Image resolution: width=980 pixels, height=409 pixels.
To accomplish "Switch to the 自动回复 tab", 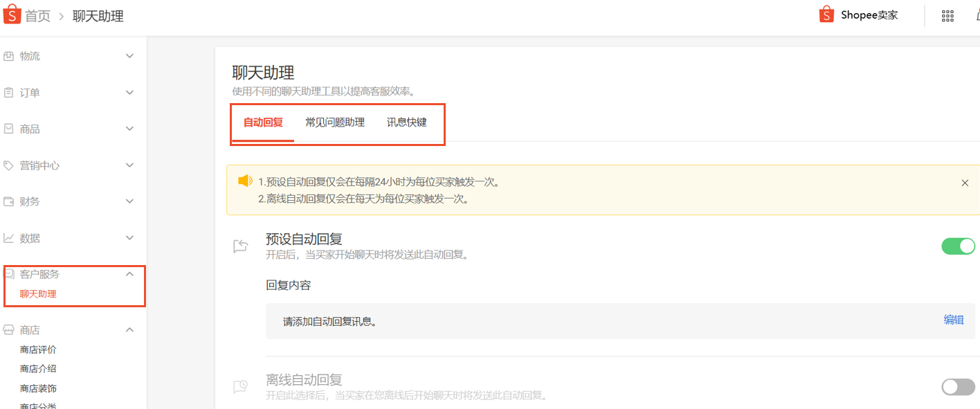I will point(263,122).
